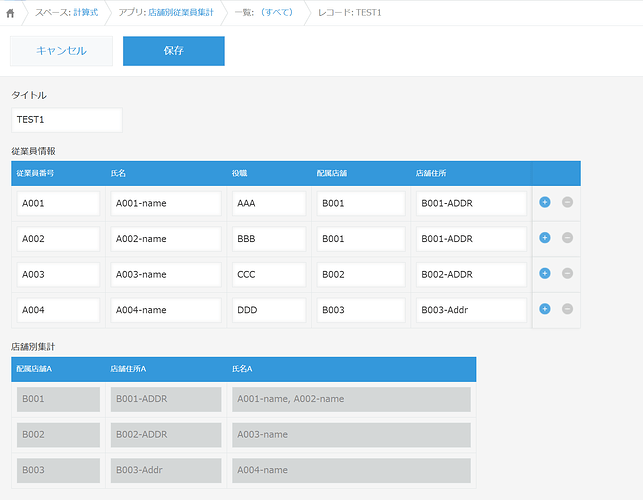Click the 従業員番号 field containing A004
This screenshot has height=500, width=643.
click(x=58, y=310)
